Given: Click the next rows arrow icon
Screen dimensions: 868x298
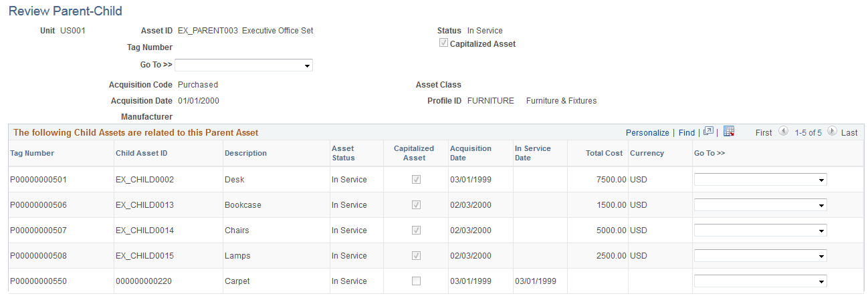Looking at the screenshot, I should coord(832,132).
